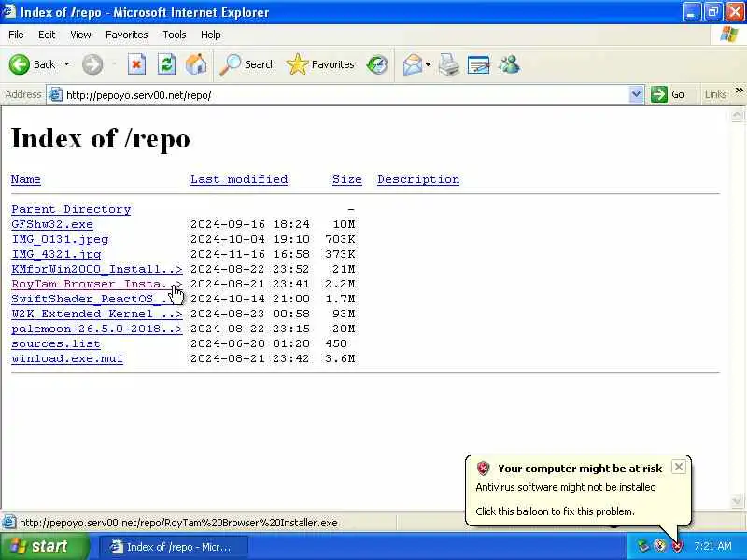Click the 7:21 AM clock

712,546
